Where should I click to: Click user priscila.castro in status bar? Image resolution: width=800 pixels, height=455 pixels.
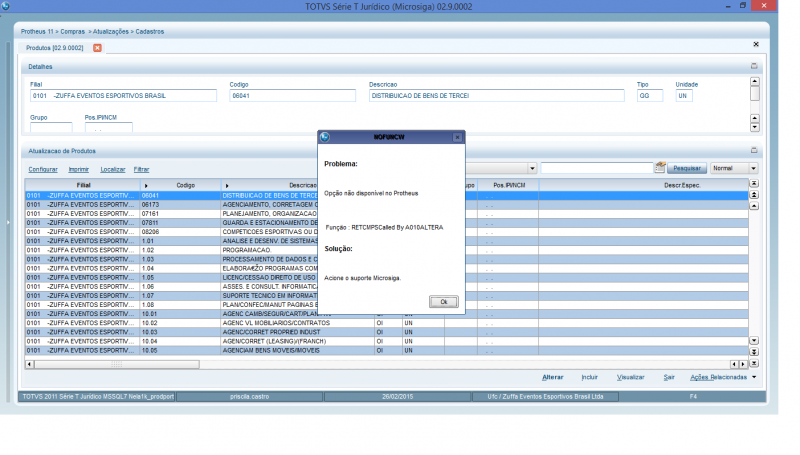click(249, 396)
